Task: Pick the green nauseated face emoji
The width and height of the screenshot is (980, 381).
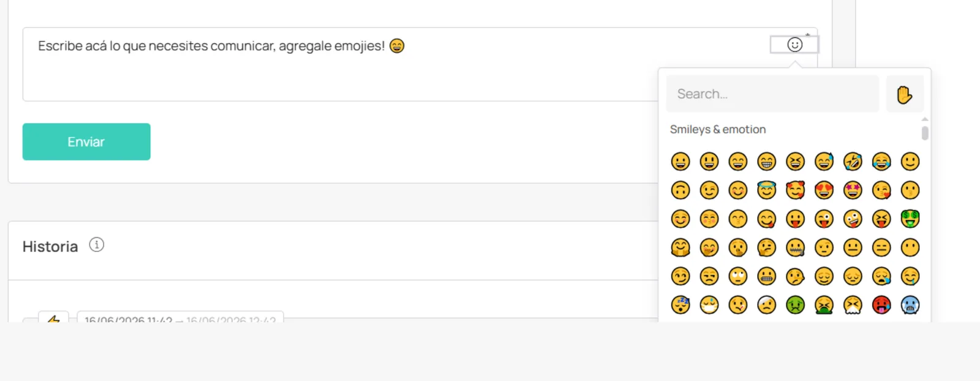Action: (795, 304)
